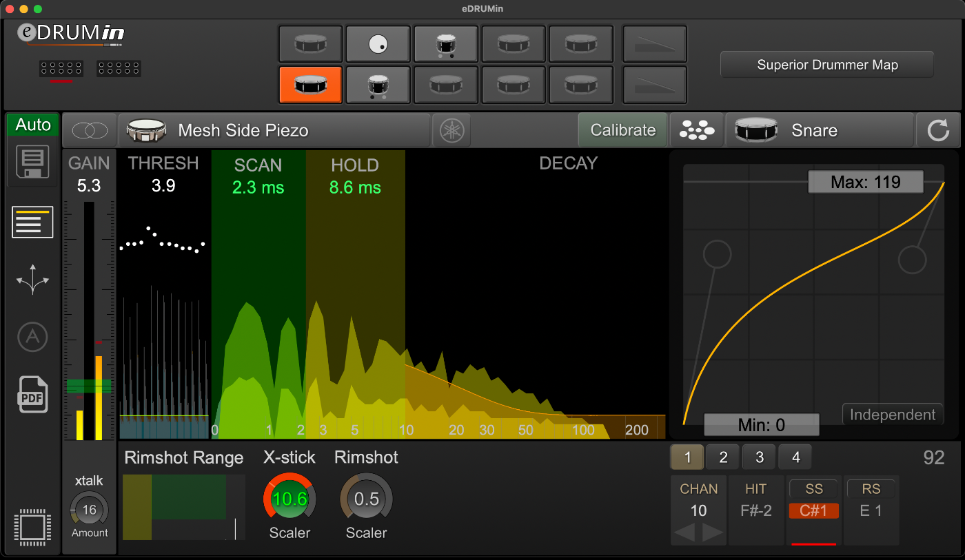965x560 pixels.
Task: Click the SS note label button
Action: [814, 489]
